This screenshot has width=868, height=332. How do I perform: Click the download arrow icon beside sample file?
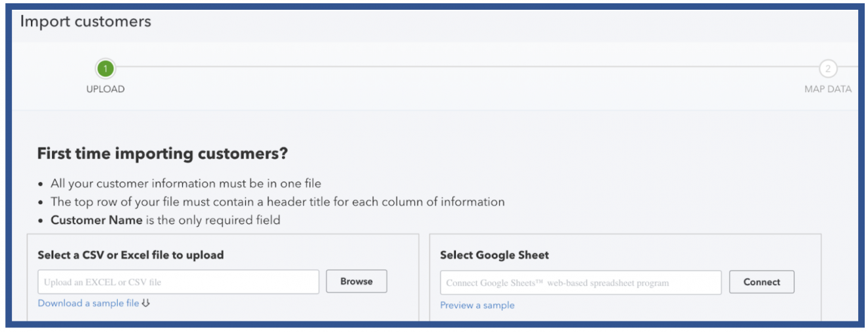[146, 303]
